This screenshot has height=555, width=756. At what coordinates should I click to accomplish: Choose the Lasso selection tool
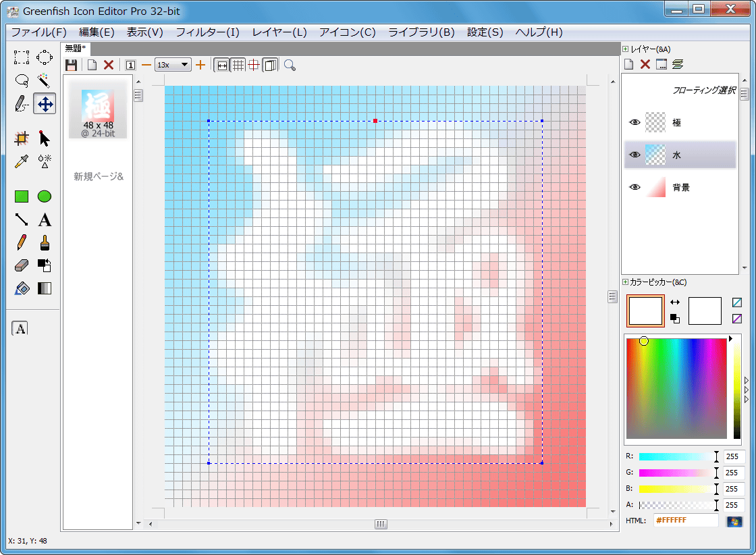coord(21,80)
